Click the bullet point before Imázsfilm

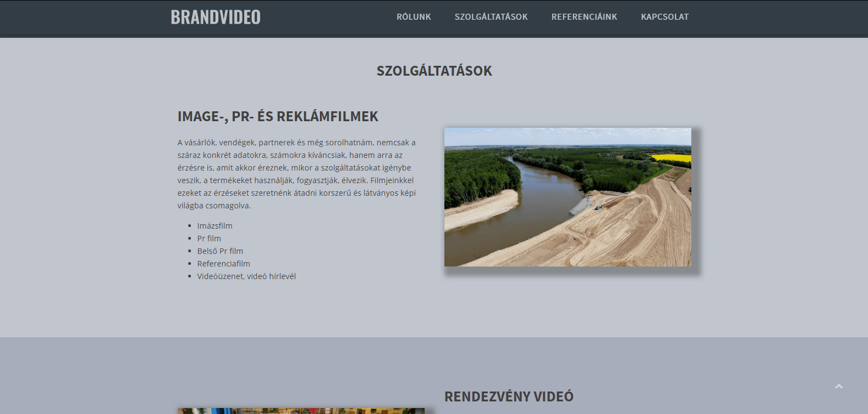pyautogui.click(x=189, y=226)
